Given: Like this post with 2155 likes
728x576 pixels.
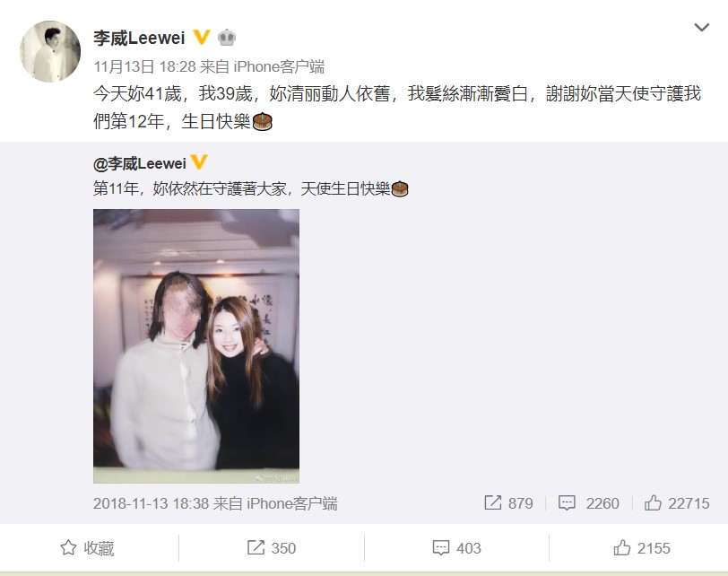Looking at the screenshot, I should (x=642, y=548).
